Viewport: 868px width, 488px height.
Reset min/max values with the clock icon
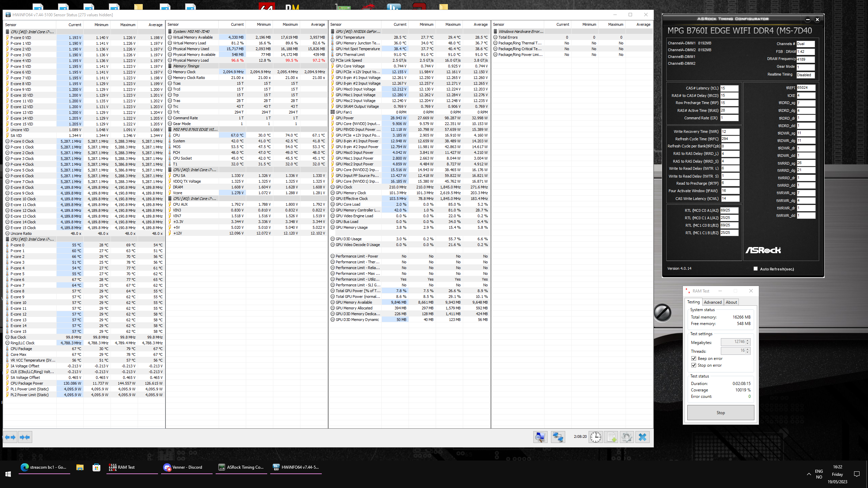596,437
